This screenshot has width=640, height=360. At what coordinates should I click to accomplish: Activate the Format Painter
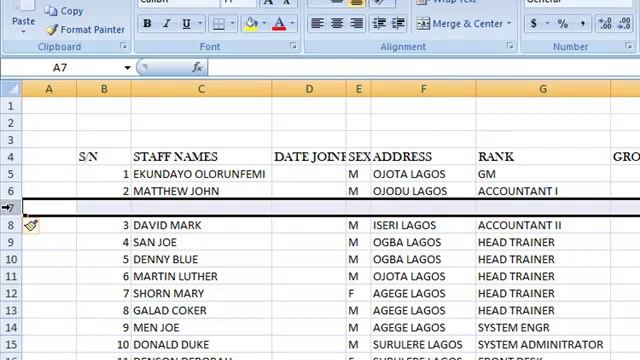click(x=85, y=30)
